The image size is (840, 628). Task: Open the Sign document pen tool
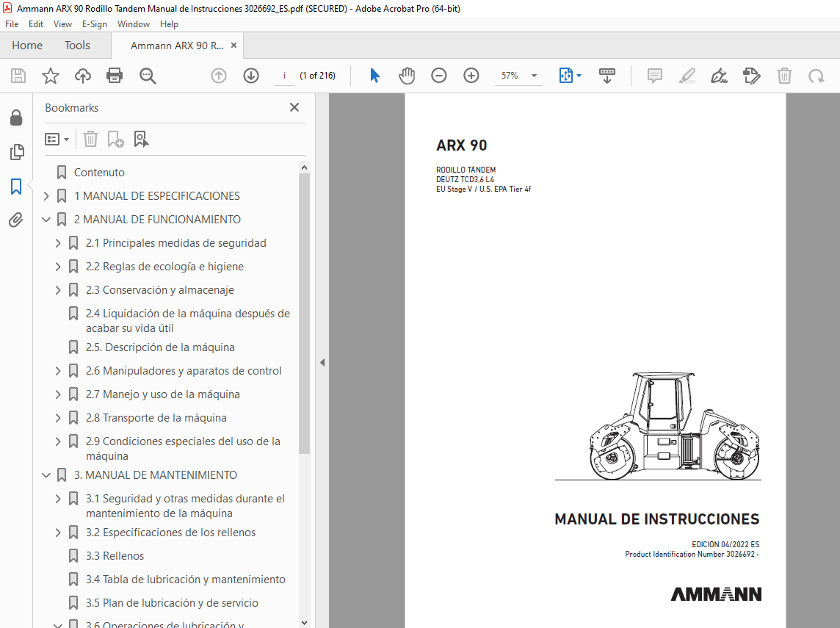coord(719,76)
